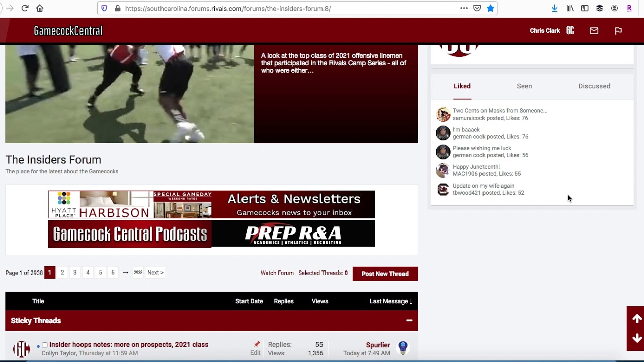Toggle the blue bookmark star
This screenshot has width=644, height=362.
[490, 8]
